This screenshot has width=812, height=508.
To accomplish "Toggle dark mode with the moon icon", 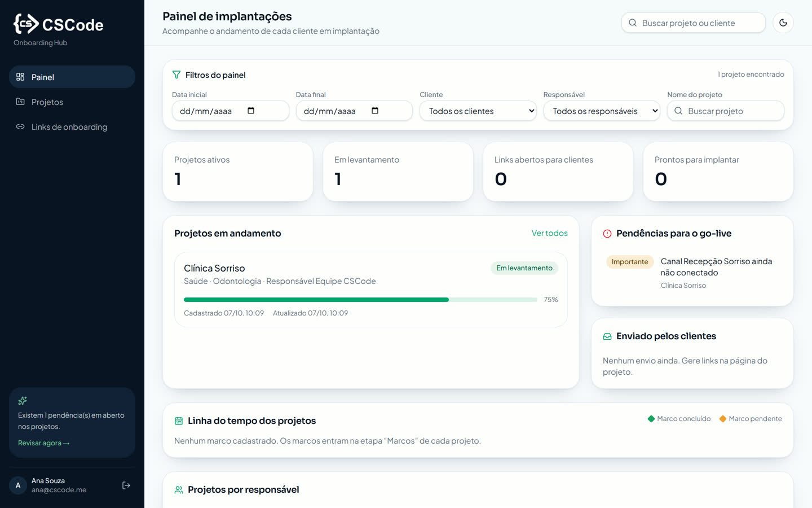I will pyautogui.click(x=783, y=23).
